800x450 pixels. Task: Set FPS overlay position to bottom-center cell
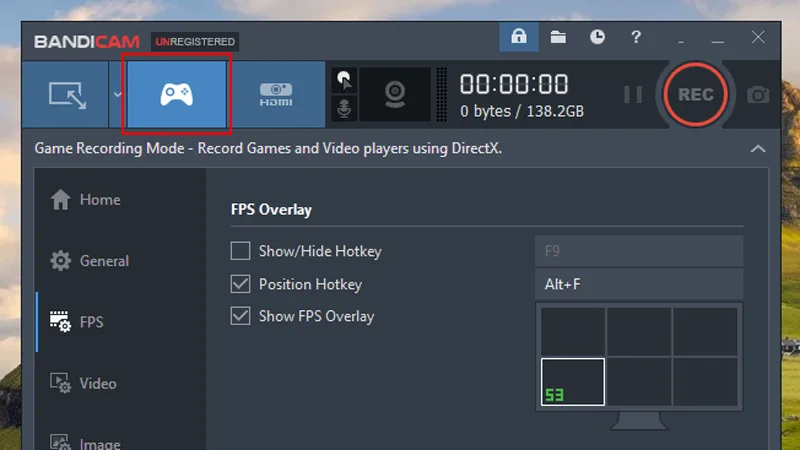click(x=639, y=382)
